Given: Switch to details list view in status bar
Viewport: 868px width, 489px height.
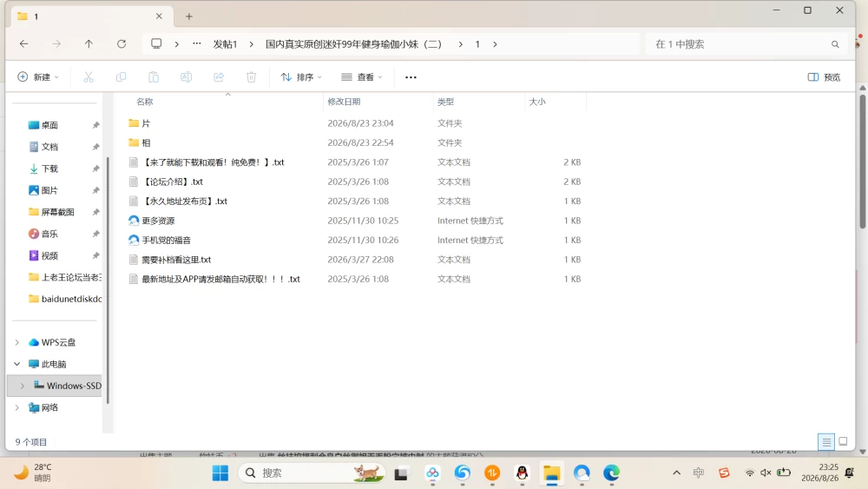Looking at the screenshot, I should coord(826,441).
